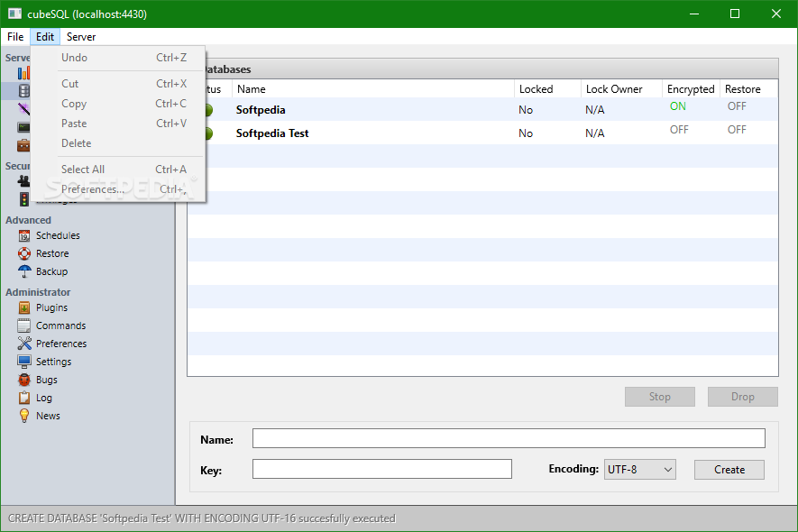
Task: Open Backup in the sidebar
Action: 52,271
